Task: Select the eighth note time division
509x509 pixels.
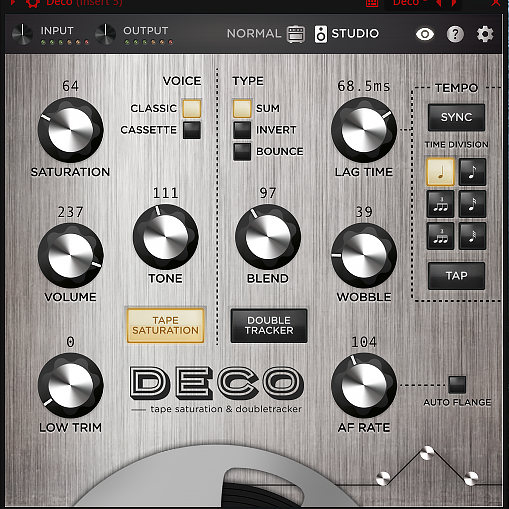Action: click(x=472, y=172)
